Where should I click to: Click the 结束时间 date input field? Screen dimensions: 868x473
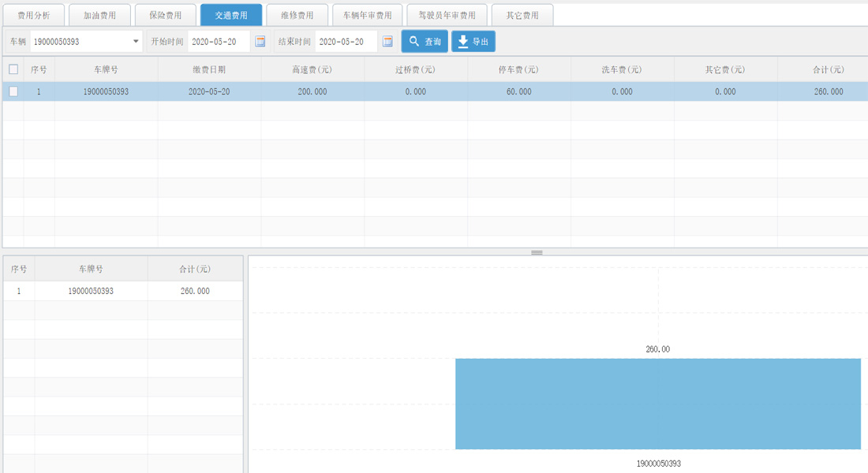[x=346, y=42]
